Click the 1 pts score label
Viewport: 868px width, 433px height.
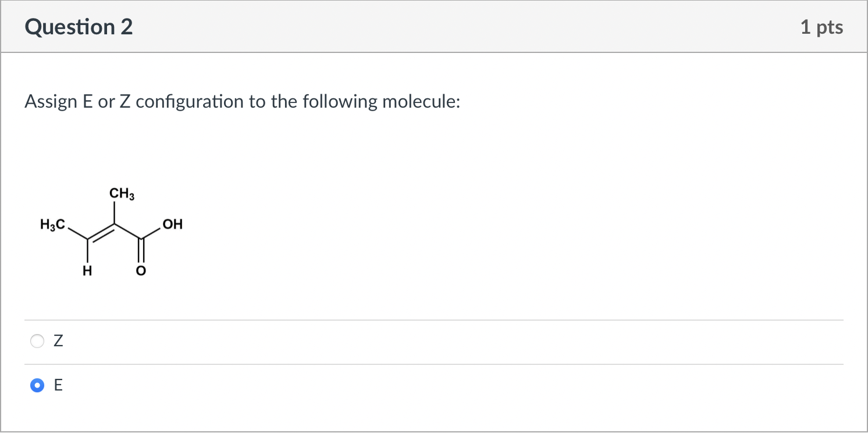[x=821, y=27]
